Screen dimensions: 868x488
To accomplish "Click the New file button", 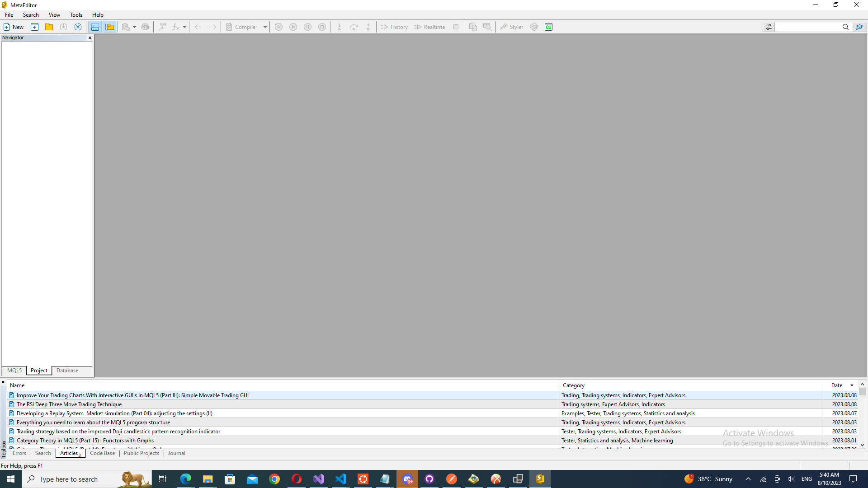I will point(14,27).
